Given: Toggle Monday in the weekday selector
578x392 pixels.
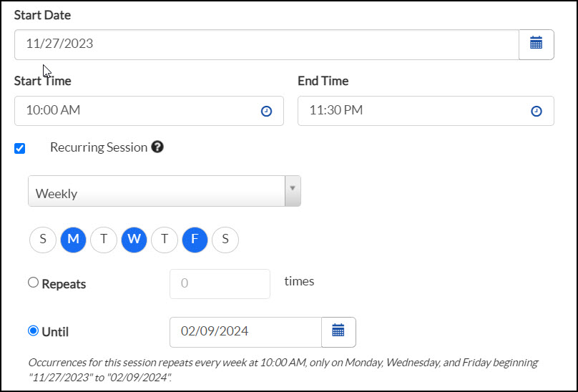Looking at the screenshot, I should point(74,240).
